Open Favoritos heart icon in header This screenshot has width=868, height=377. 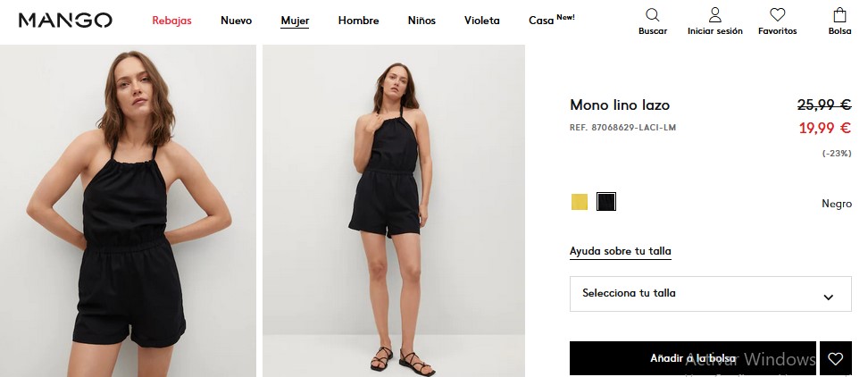777,15
